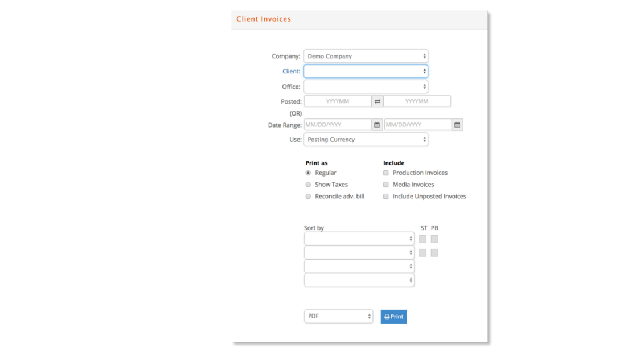Click the Sort by label

tap(314, 228)
